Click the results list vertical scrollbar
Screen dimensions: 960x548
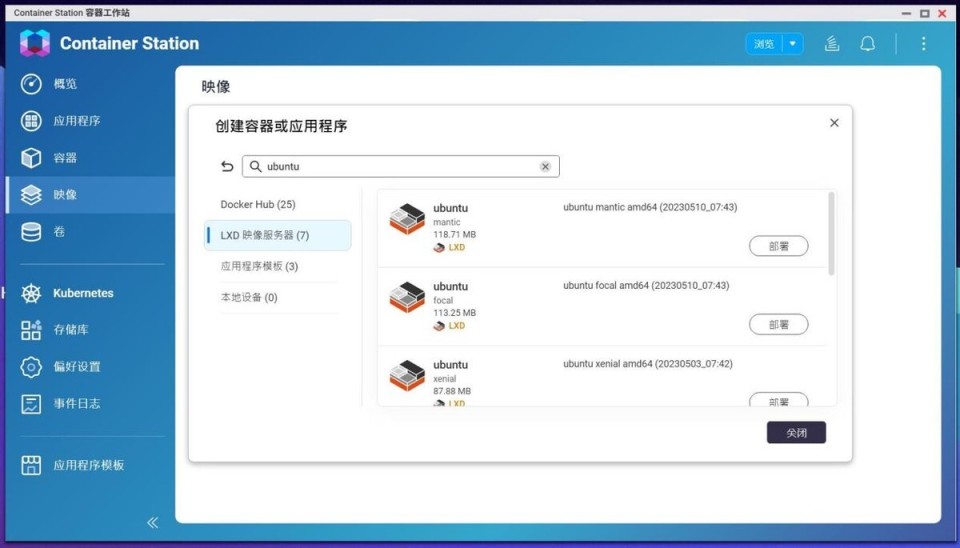[831, 234]
